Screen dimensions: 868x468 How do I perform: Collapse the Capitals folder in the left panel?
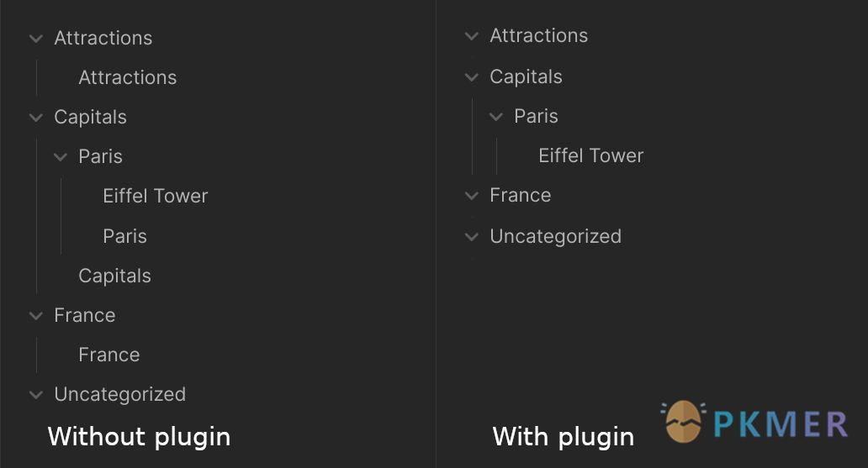tap(36, 118)
